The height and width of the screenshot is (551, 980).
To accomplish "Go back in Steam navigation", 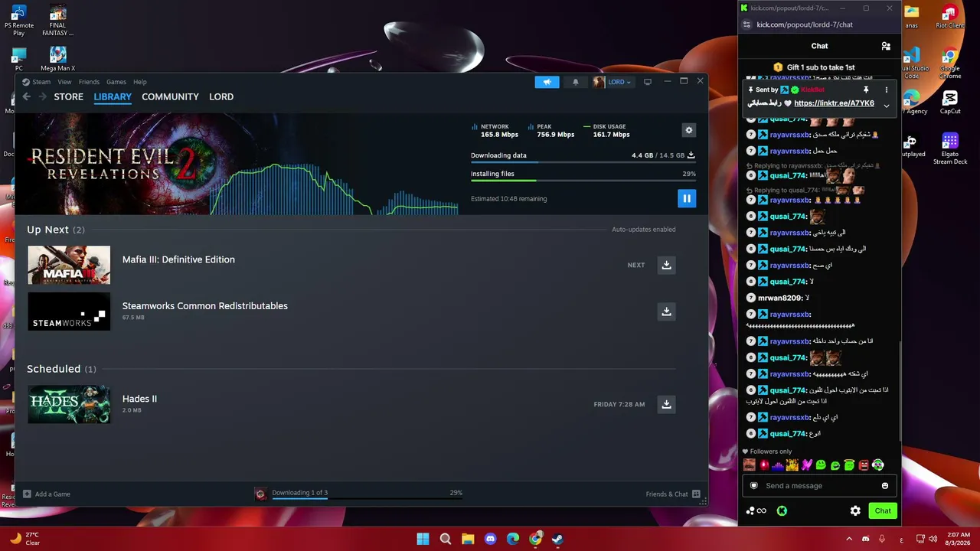I will pos(27,96).
